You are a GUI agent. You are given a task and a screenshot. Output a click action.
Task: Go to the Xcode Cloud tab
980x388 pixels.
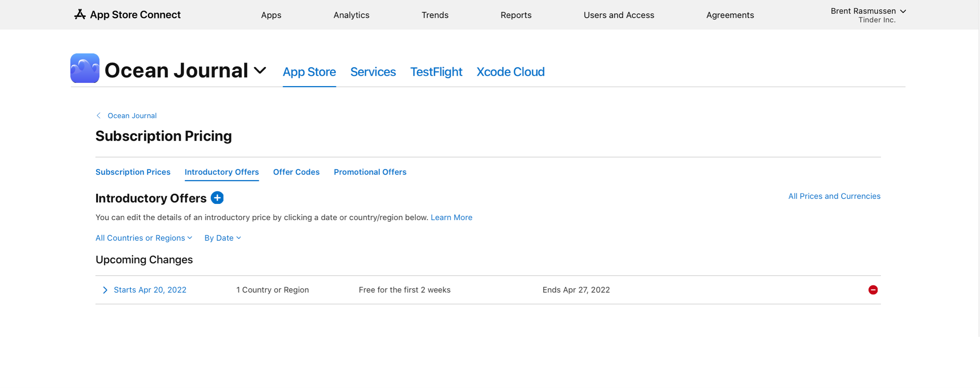coord(510,72)
